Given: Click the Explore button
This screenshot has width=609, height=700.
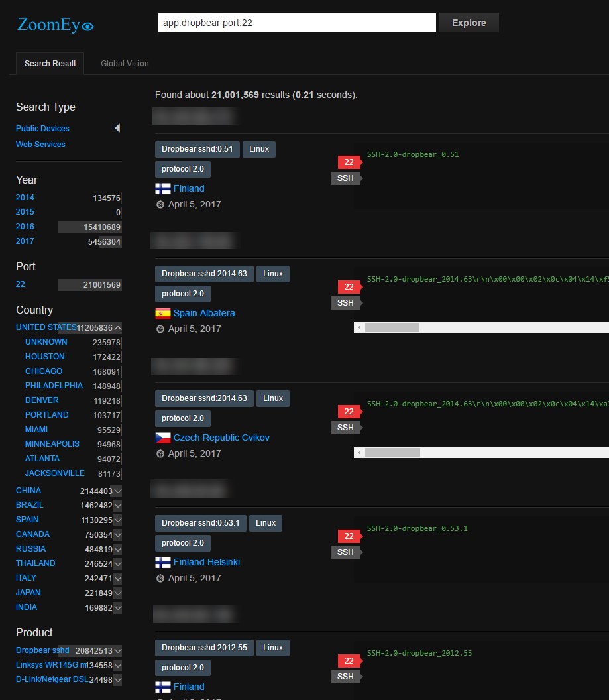Looking at the screenshot, I should 469,23.
